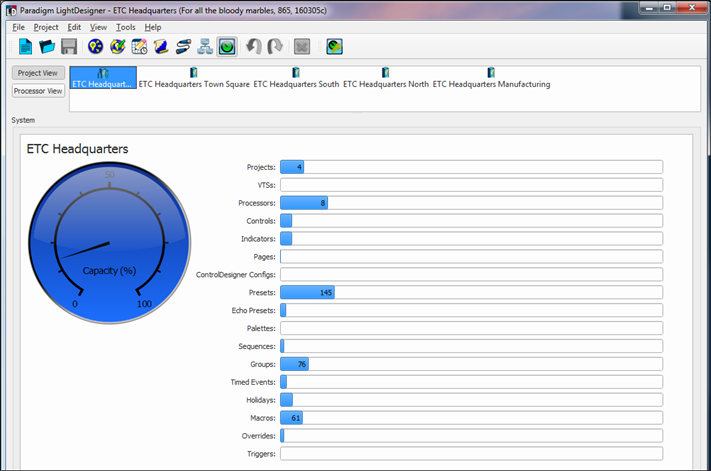Click the Macros bar showing 61

pyautogui.click(x=471, y=418)
